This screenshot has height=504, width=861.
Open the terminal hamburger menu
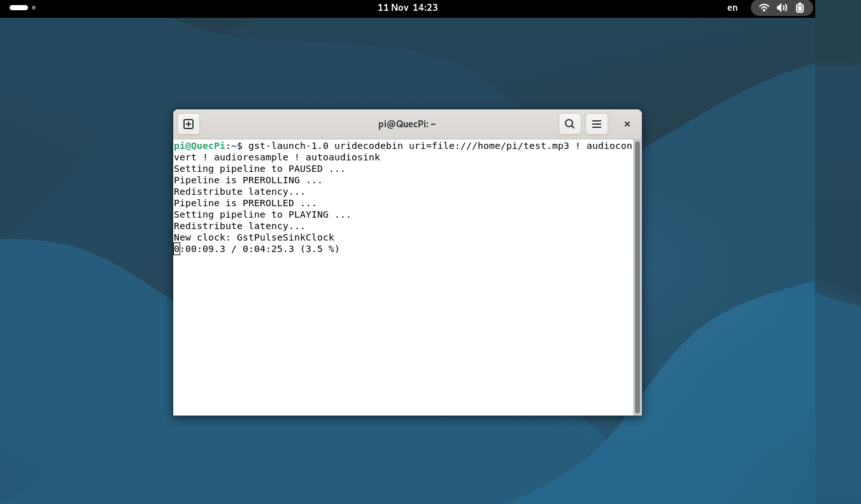(x=597, y=124)
